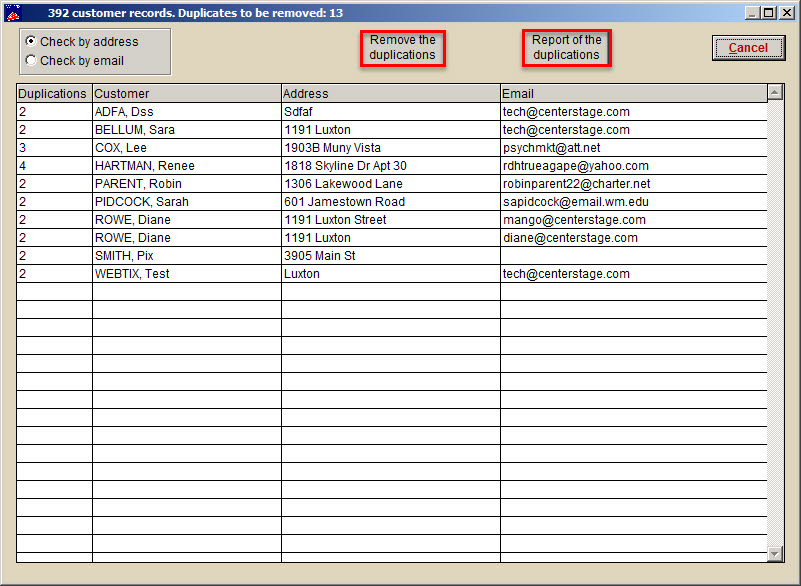Click the scrollbar up arrow

click(x=775, y=93)
